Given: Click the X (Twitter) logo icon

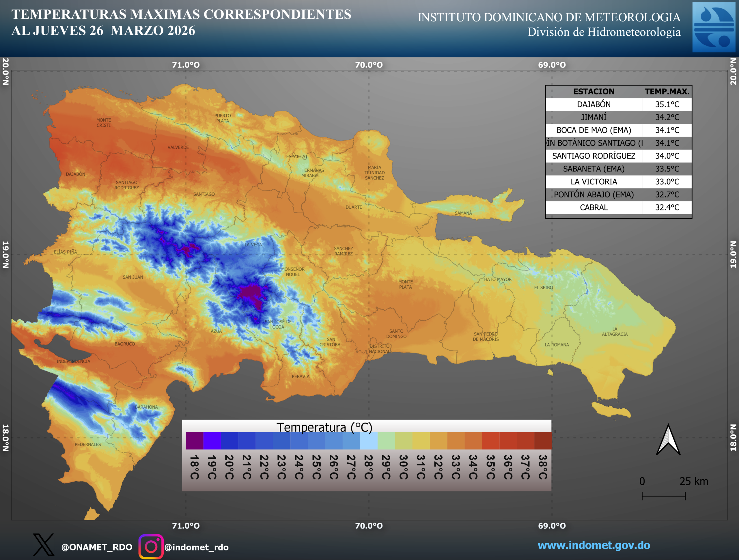Looking at the screenshot, I should click(43, 545).
